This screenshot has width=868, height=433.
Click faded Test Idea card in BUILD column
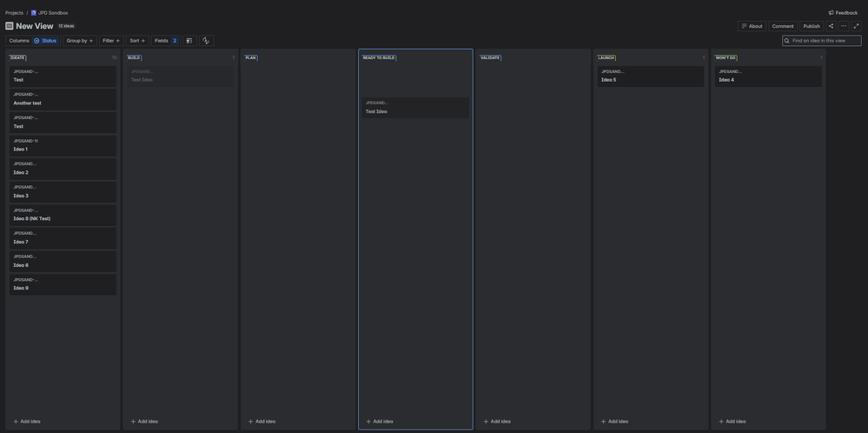[181, 77]
